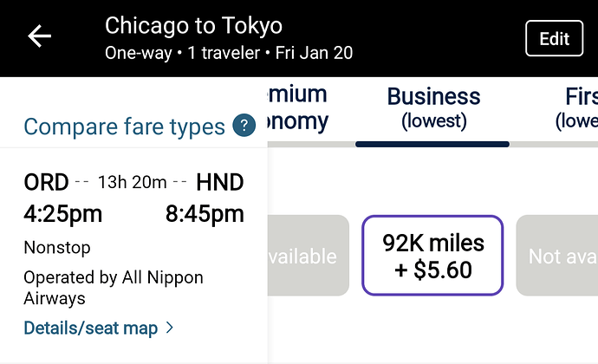
Task: Tap the 4:25pm departure time
Action: [x=63, y=214]
